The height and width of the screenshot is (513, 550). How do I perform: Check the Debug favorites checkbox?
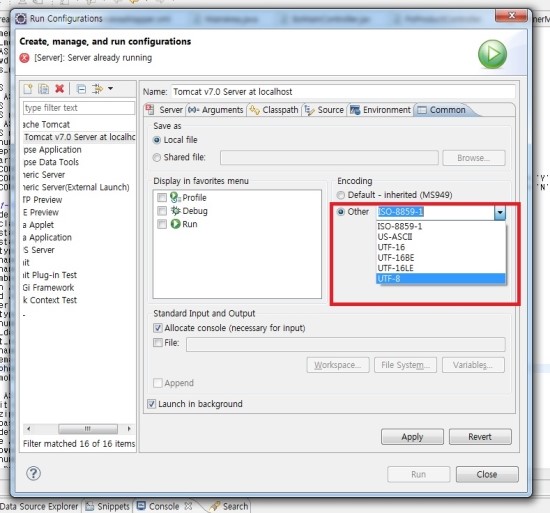[162, 211]
